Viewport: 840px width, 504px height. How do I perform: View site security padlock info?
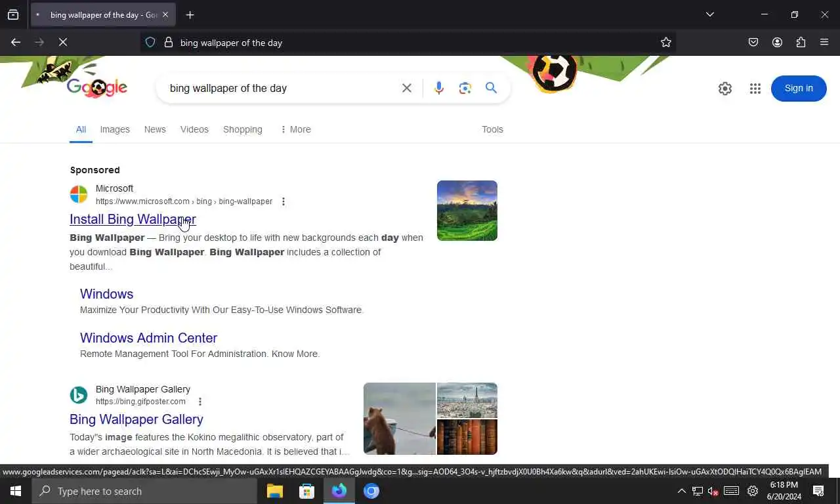(169, 42)
